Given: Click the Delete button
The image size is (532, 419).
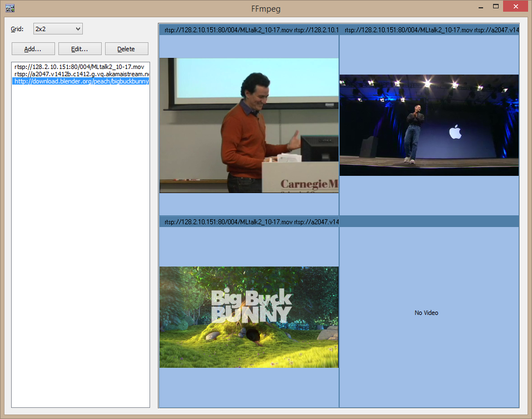Looking at the screenshot, I should pos(126,49).
